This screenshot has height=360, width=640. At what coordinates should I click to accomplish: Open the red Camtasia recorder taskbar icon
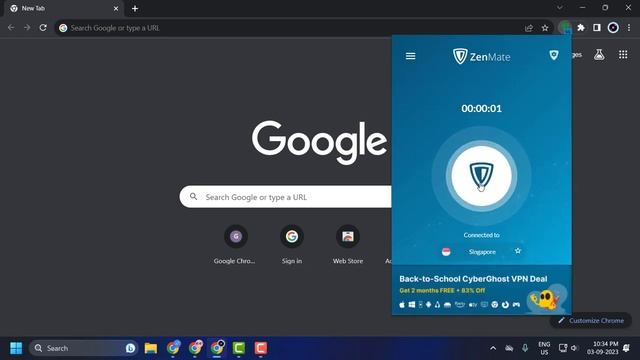[261, 348]
